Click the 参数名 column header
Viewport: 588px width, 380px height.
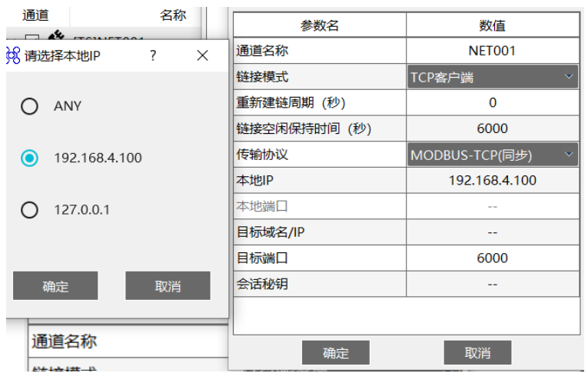tap(320, 25)
